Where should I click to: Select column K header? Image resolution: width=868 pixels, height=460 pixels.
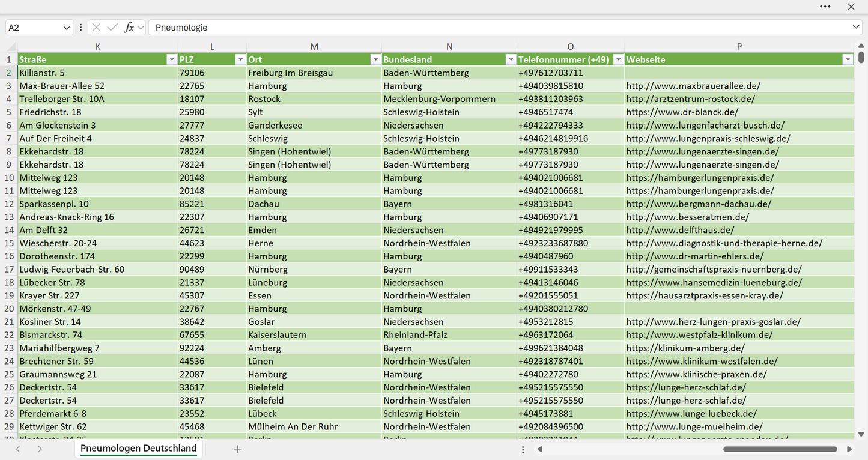point(98,46)
